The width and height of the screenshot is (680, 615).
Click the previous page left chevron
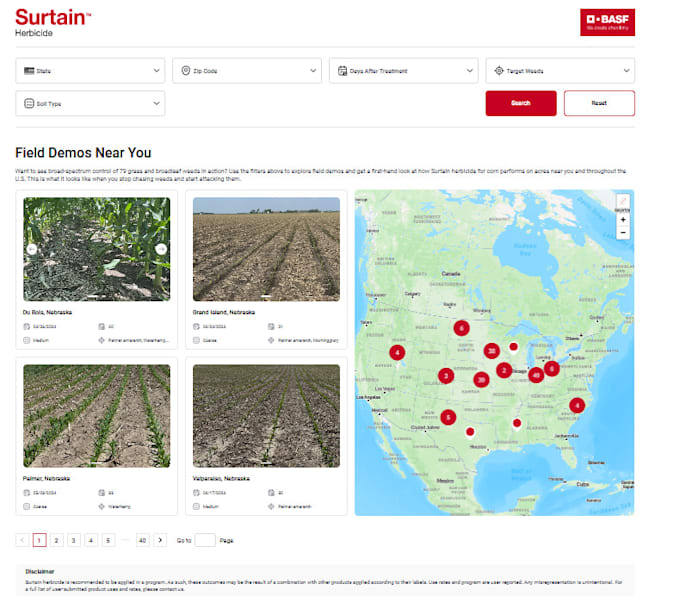click(x=22, y=540)
